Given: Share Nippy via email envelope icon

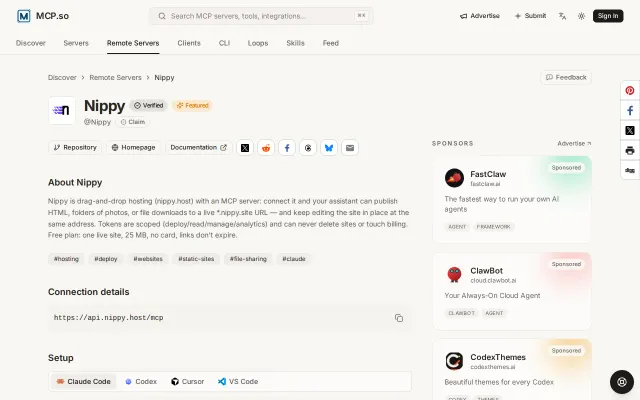Looking at the screenshot, I should (x=350, y=148).
